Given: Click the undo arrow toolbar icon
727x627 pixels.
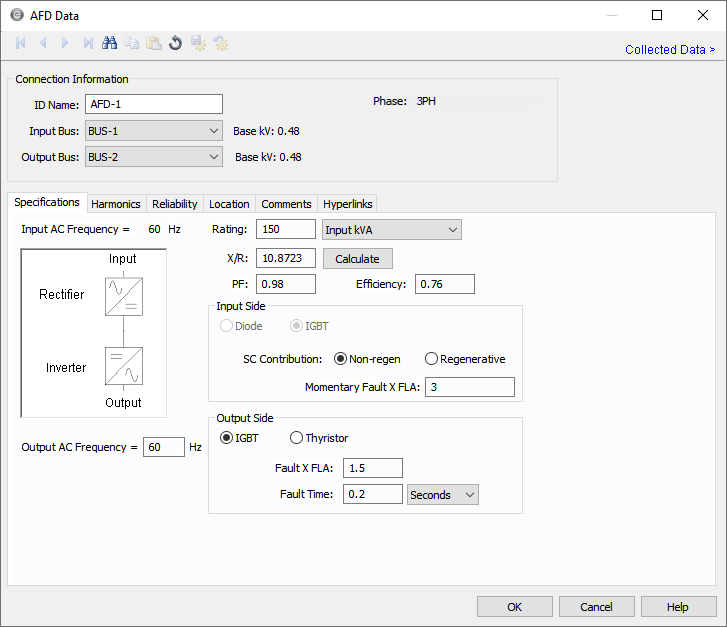Looking at the screenshot, I should pyautogui.click(x=175, y=43).
